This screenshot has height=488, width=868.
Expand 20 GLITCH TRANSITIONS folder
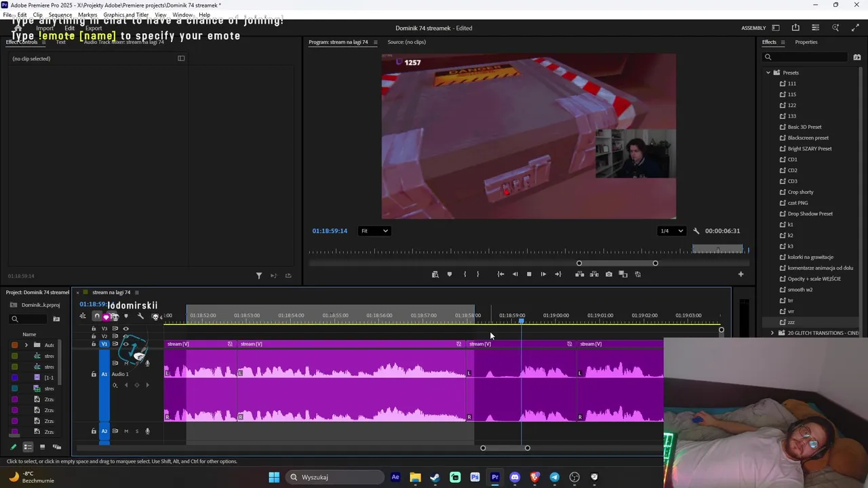[x=772, y=333]
